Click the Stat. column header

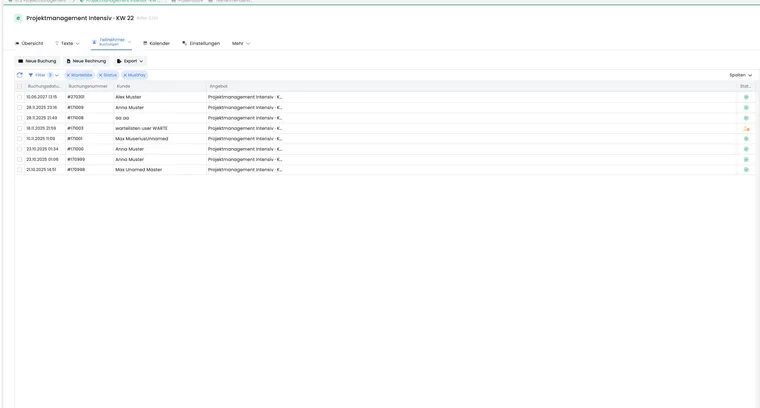coord(745,86)
